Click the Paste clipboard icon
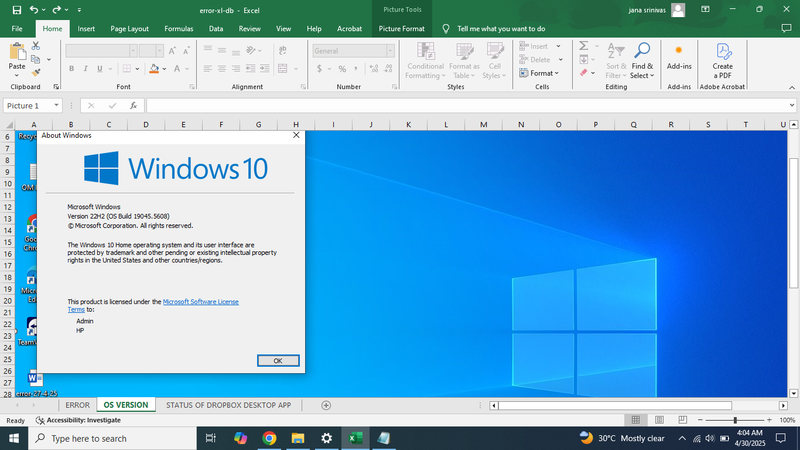Screen dimensions: 800x450 point(16,54)
